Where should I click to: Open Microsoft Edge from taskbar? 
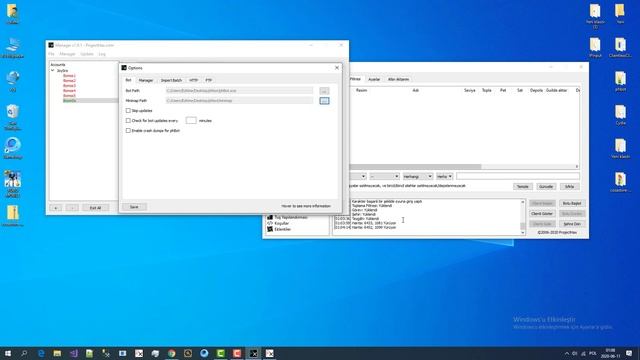tap(41, 353)
